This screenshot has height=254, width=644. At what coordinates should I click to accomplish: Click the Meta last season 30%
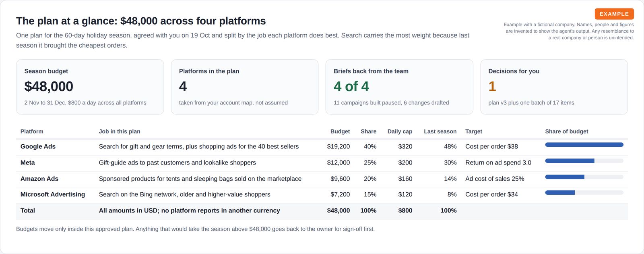click(x=450, y=162)
